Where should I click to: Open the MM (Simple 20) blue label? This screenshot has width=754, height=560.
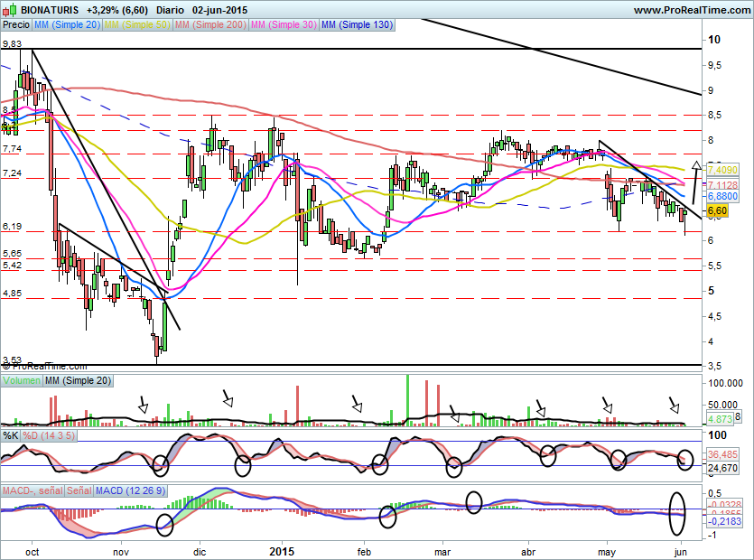coord(68,24)
